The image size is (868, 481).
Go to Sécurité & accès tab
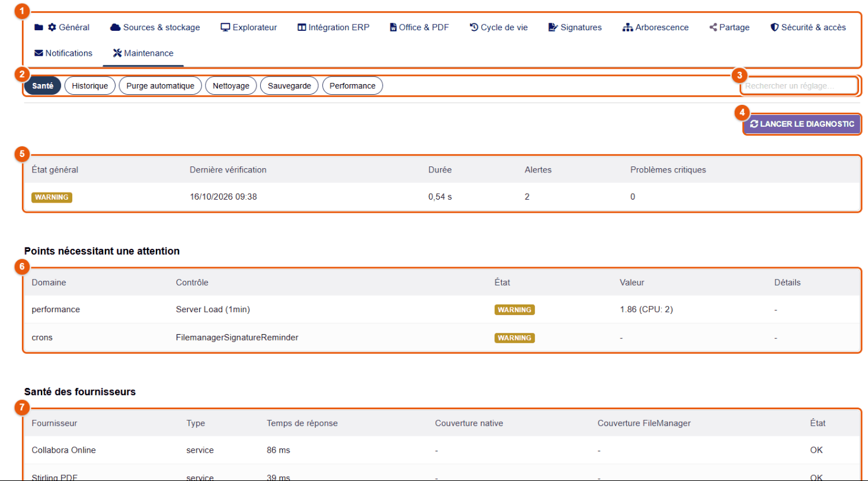pyautogui.click(x=808, y=27)
